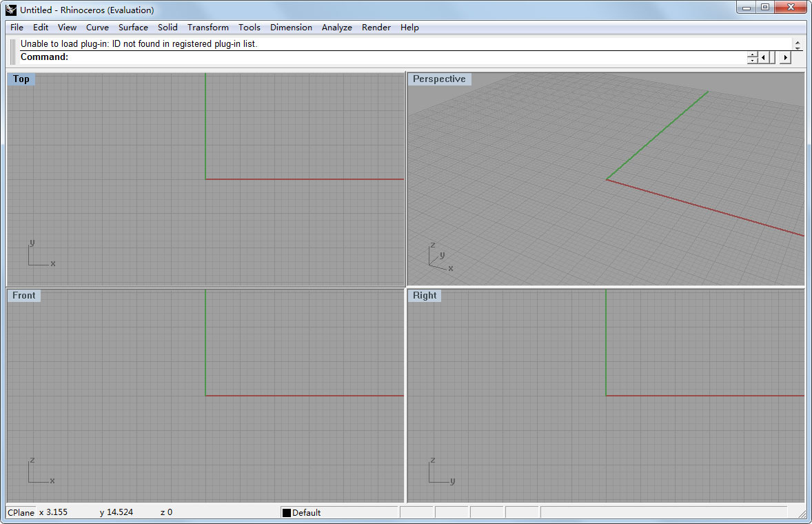Click the command area left arrow button
812x524 pixels.
coord(763,57)
